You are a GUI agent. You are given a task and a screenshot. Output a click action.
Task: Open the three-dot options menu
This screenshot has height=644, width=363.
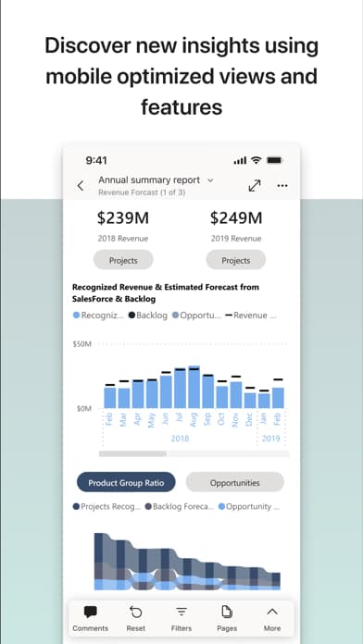pyautogui.click(x=282, y=186)
